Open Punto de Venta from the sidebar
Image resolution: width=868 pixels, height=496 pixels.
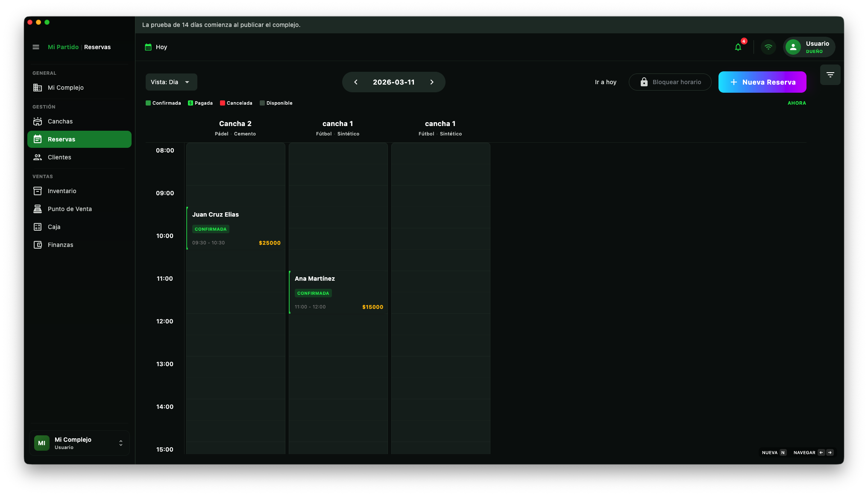pyautogui.click(x=70, y=209)
